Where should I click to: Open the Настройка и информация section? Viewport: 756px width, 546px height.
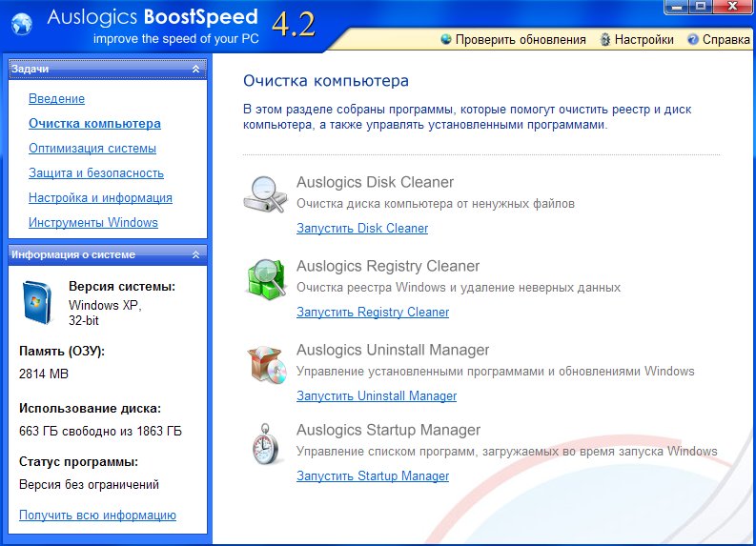pos(100,197)
